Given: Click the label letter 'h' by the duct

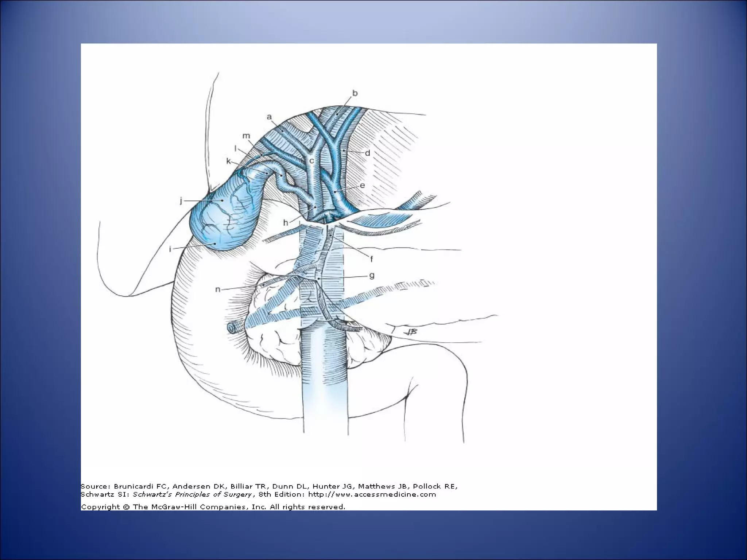Looking at the screenshot, I should point(286,223).
